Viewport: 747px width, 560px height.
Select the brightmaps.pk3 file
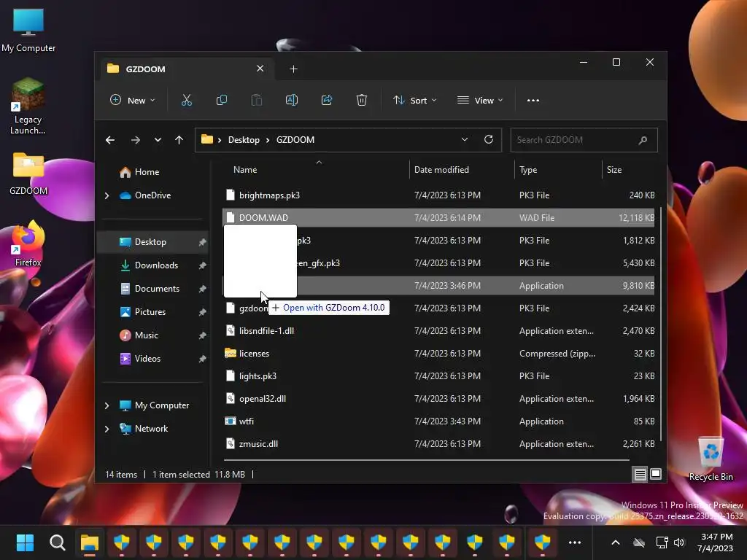pyautogui.click(x=438, y=195)
